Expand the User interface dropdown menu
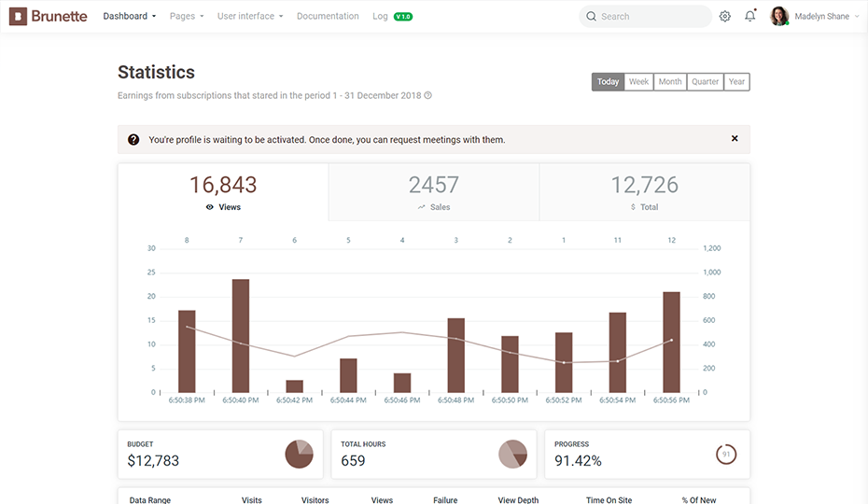 250,16
